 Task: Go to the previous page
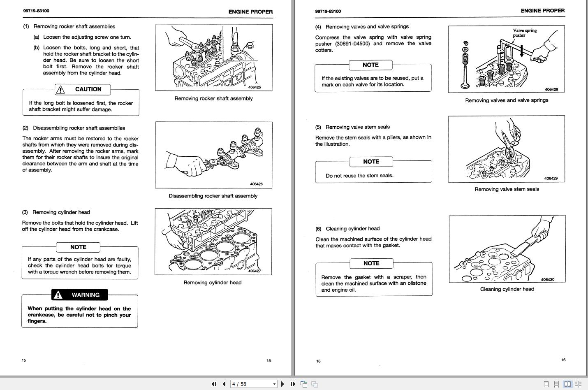(224, 384)
